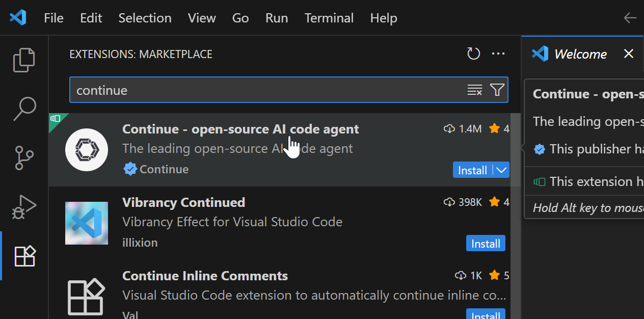
Task: Open the Run and Debug view
Action: pos(24,206)
